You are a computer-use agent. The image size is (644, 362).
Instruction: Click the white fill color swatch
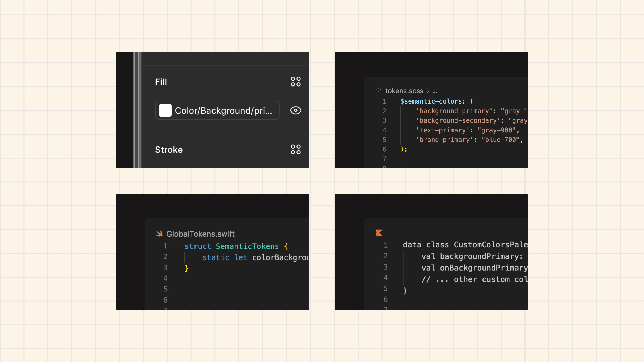click(x=165, y=110)
